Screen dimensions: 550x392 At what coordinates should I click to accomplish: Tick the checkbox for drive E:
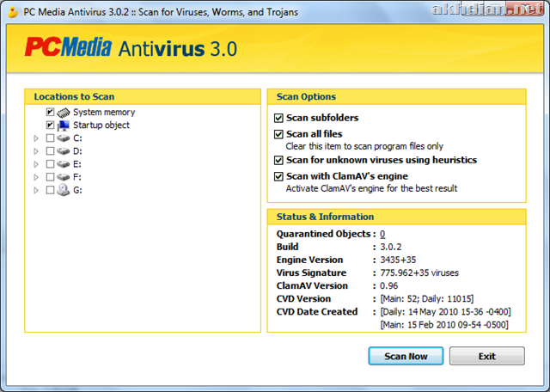(50, 163)
